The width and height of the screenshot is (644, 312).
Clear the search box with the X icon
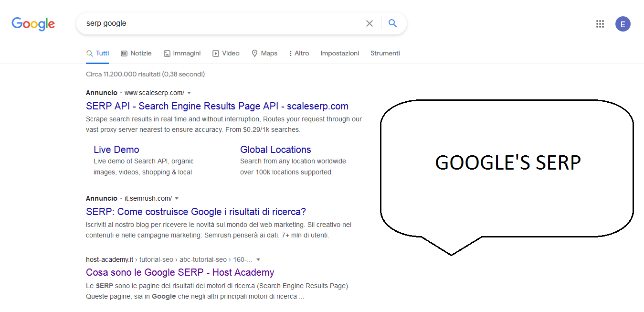(x=370, y=23)
